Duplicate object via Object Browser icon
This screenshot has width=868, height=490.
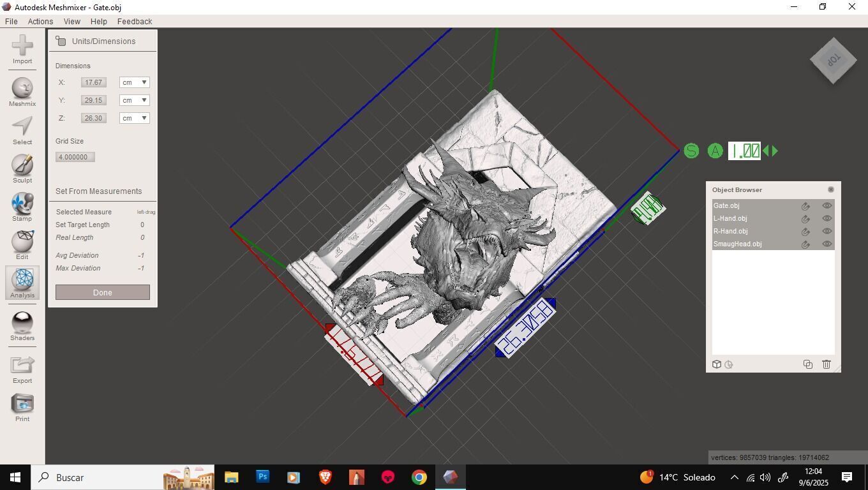tap(808, 364)
